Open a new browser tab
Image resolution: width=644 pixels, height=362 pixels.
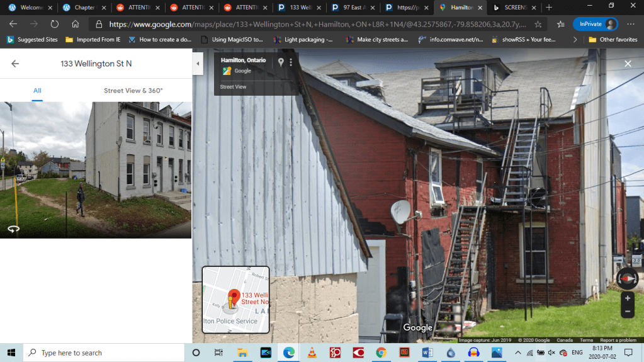pos(549,8)
